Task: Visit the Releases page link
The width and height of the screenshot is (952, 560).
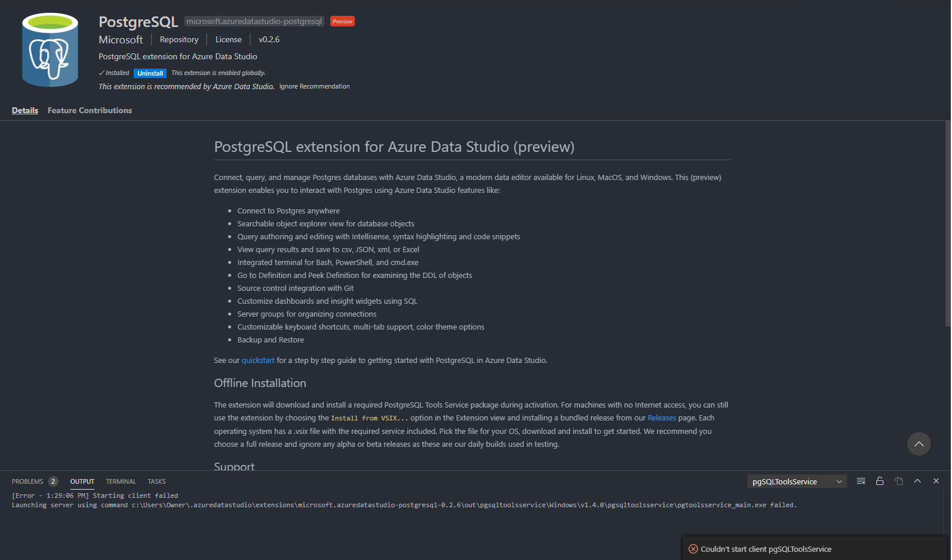Action: tap(662, 418)
